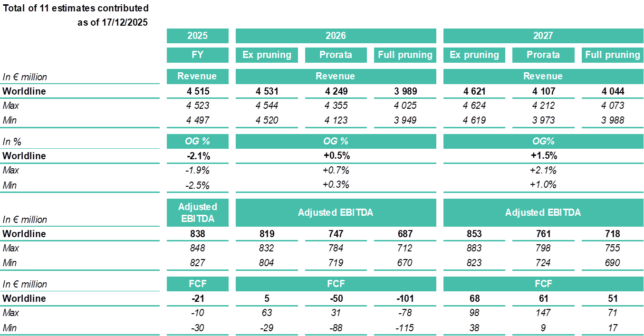Image resolution: width=644 pixels, height=336 pixels.
Task: Select Worldline 2025 EBITDA value 838
Action: pos(197,234)
